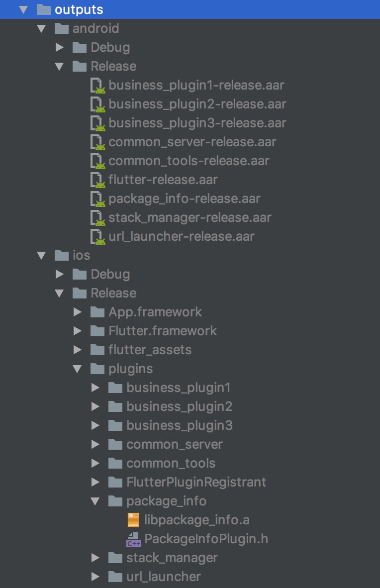Click the url_launcher folder icon
This screenshot has height=588, width=380.
[x=115, y=577]
